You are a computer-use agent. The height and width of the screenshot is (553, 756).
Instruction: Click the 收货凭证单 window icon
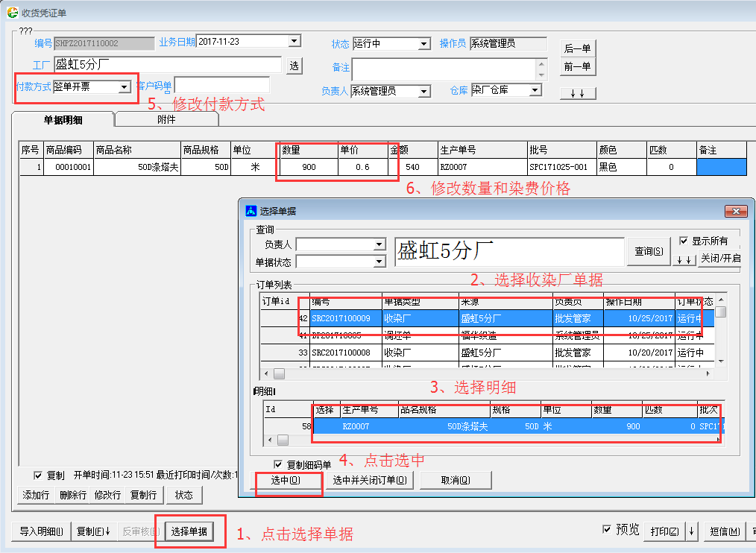13,13
